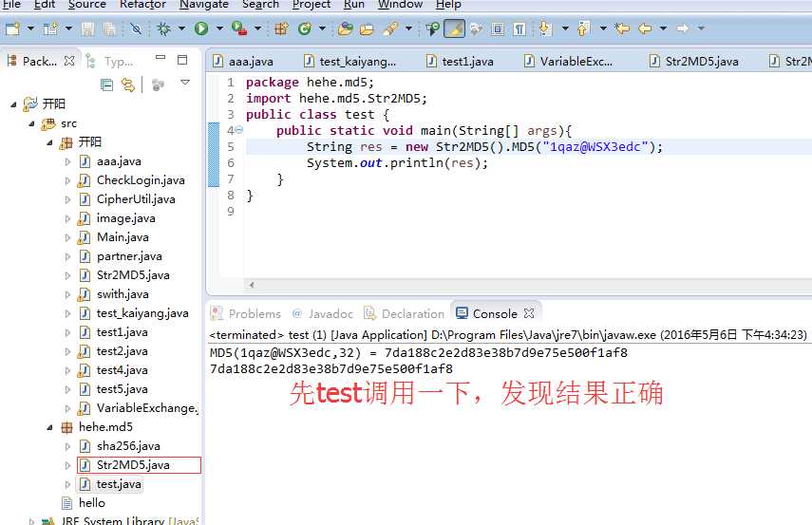Switch to the Problems tab
812x525 pixels.
click(x=246, y=313)
